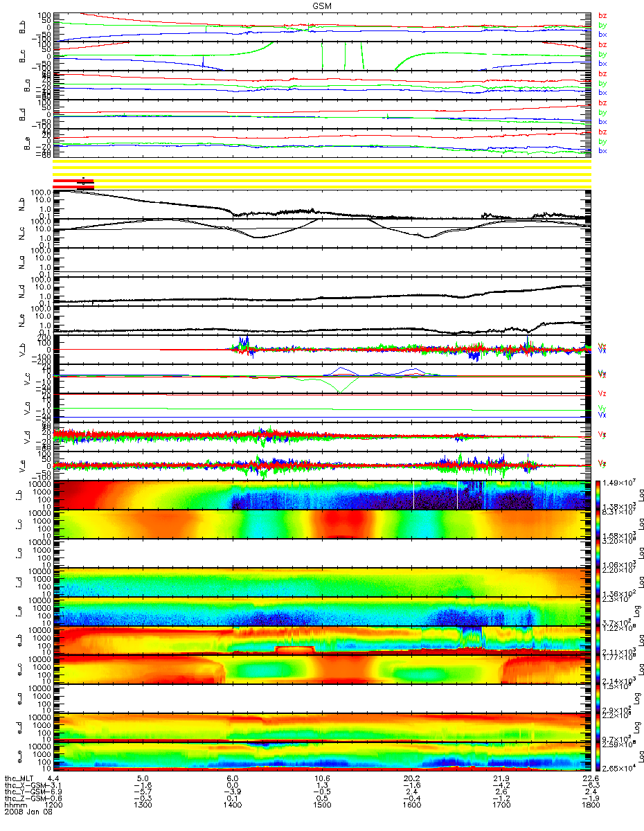Screen dimensions: 644x831
Task: Click the blue bx legend of B_b panel
Action: (602, 34)
